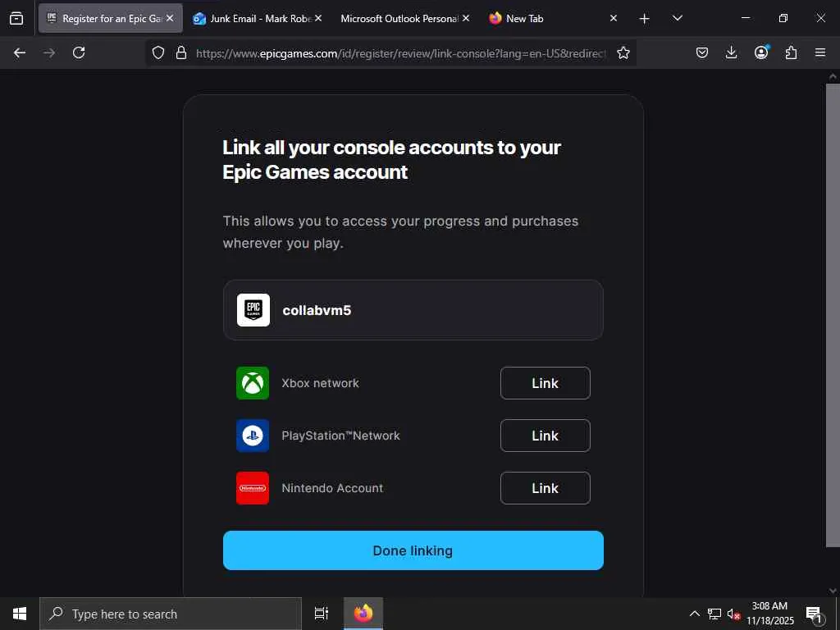Image resolution: width=840 pixels, height=630 pixels.
Task: Click the muted volume tray icon
Action: tap(733, 614)
